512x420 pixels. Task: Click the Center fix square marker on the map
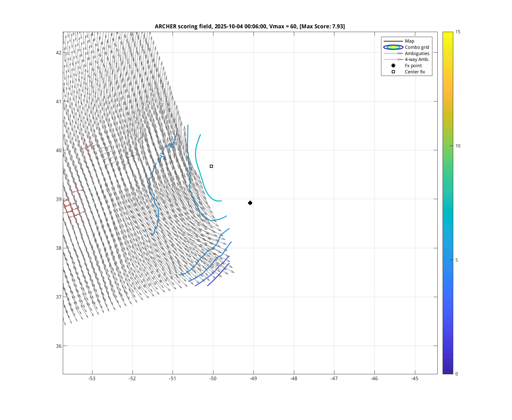pyautogui.click(x=211, y=166)
